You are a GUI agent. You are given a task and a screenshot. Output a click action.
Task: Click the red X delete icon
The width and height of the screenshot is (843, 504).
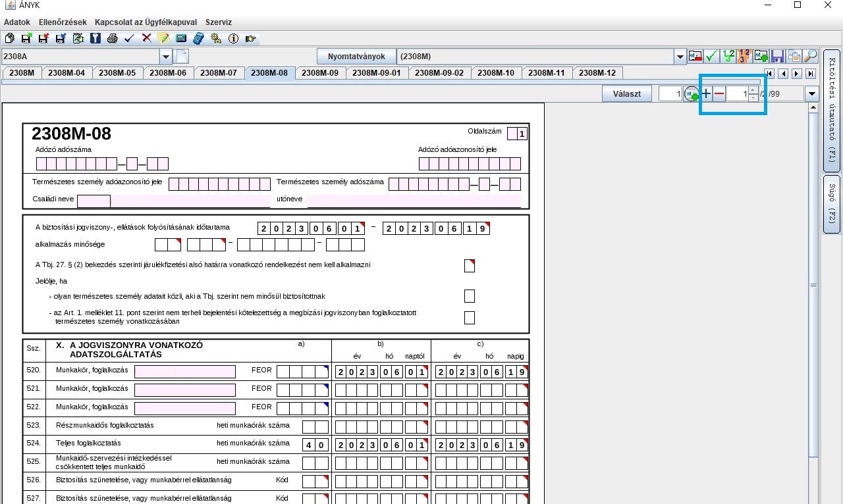pyautogui.click(x=146, y=39)
